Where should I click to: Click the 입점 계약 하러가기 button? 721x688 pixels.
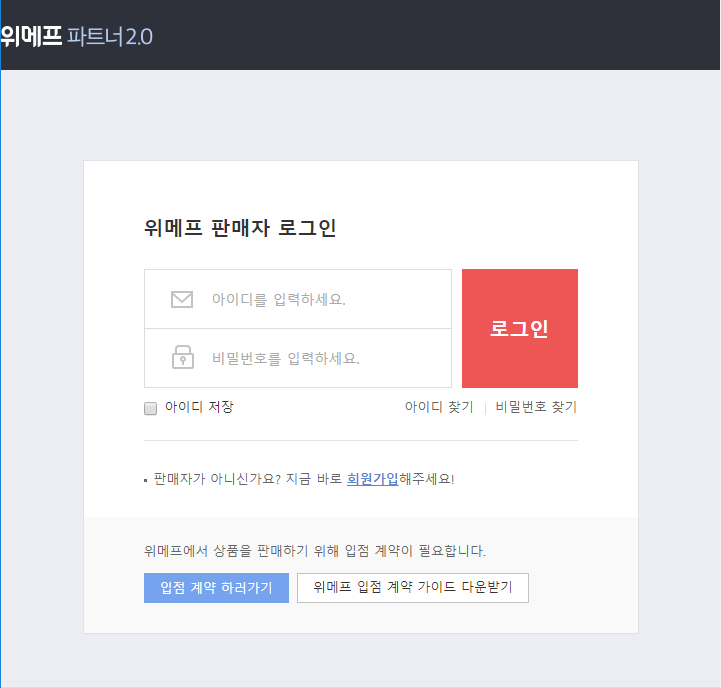(216, 588)
